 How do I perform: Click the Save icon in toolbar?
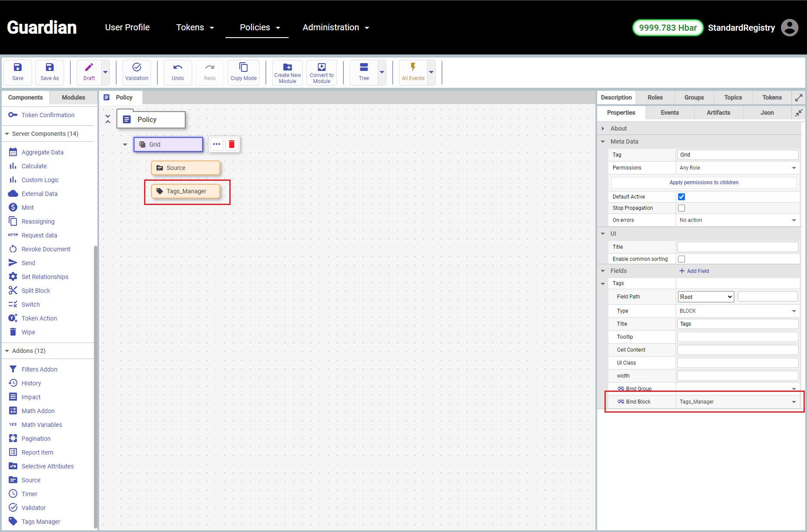tap(18, 67)
